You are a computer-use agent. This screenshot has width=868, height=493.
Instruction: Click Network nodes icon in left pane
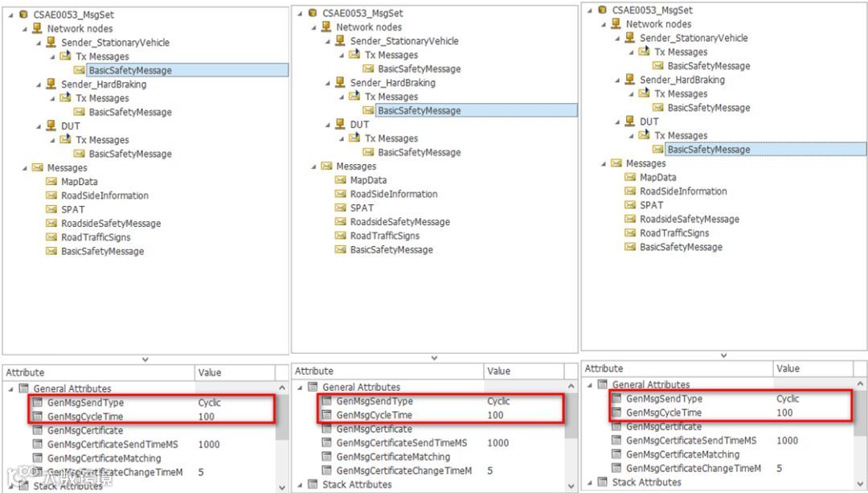click(x=37, y=27)
